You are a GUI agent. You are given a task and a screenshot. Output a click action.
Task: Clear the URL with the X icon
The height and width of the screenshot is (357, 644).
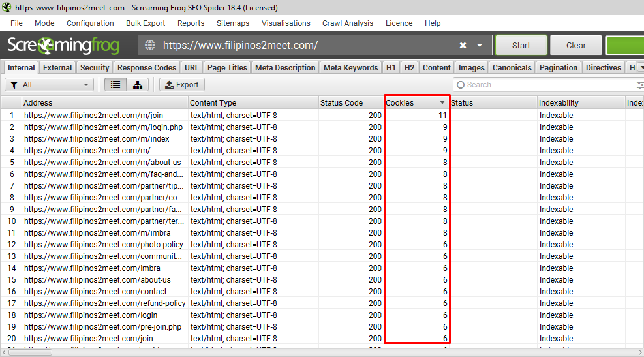(x=463, y=45)
